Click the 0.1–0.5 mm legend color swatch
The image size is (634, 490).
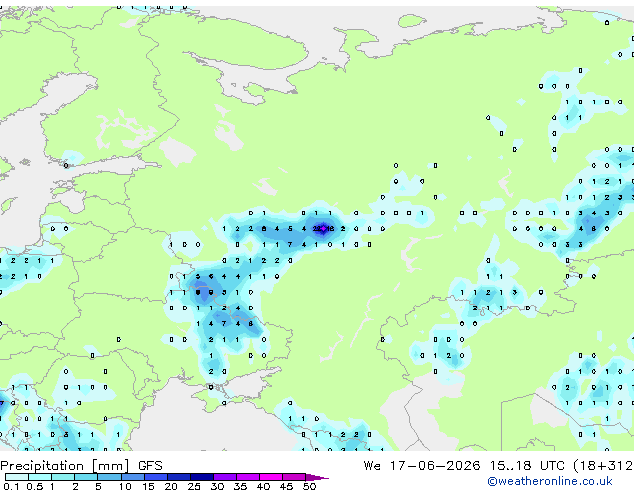coord(17,477)
